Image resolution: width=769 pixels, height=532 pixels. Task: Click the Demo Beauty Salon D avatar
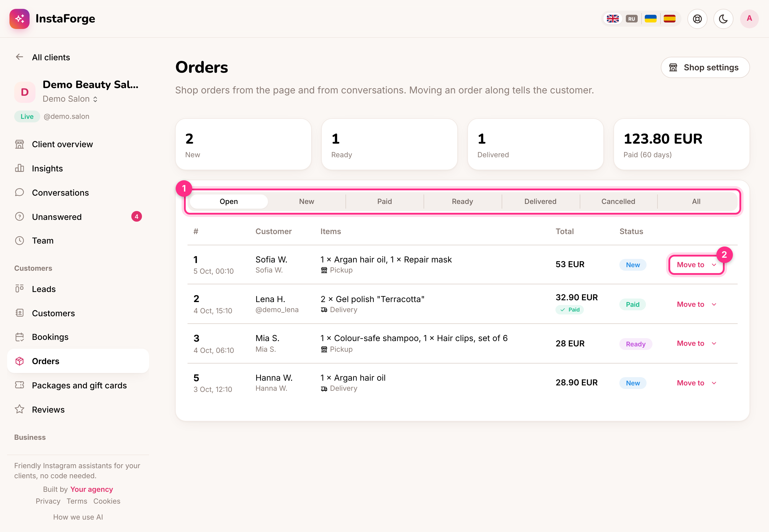point(25,92)
